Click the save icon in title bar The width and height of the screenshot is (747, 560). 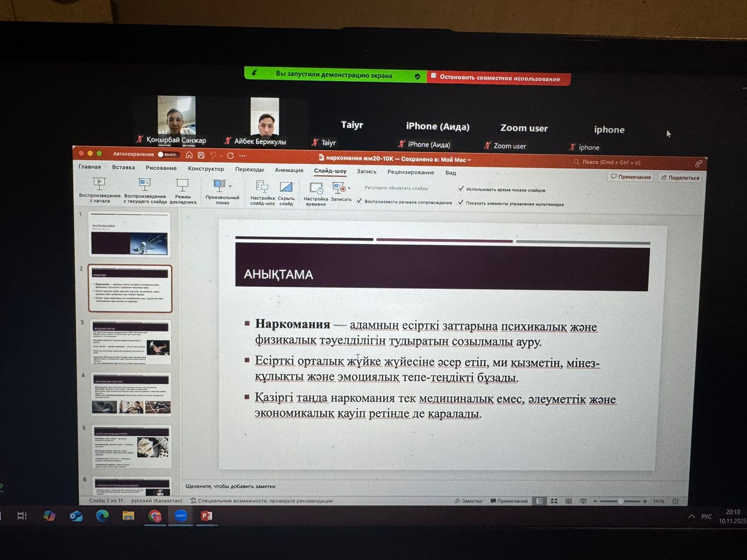pos(201,155)
